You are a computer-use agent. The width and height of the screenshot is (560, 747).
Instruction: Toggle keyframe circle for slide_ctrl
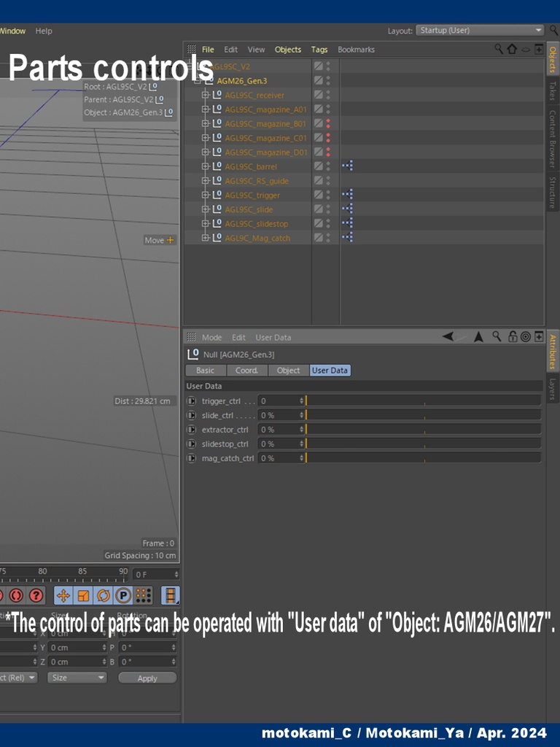tap(192, 415)
